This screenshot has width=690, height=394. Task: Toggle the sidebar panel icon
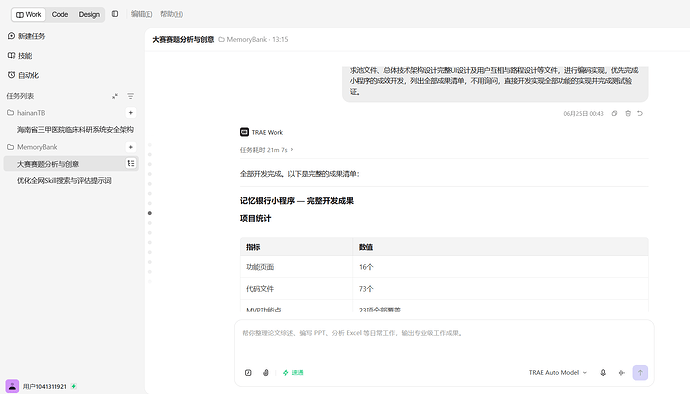click(115, 14)
